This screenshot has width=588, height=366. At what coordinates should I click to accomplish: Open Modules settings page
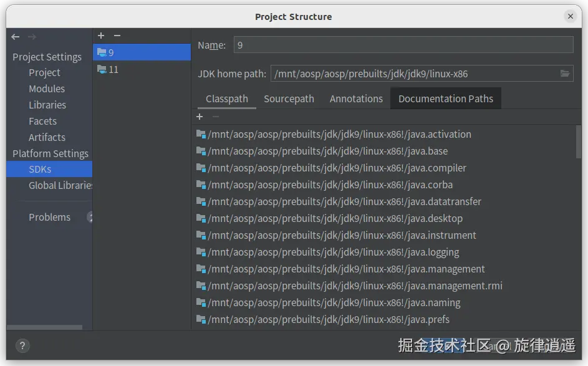pos(47,89)
